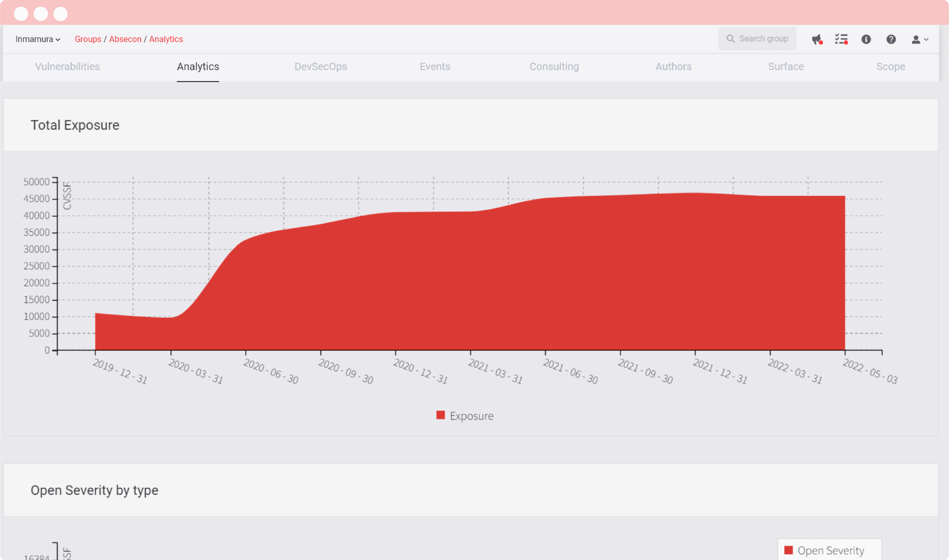Screen dimensions: 949x560
Task: Toggle the Exposure legend red swatch
Action: (440, 415)
